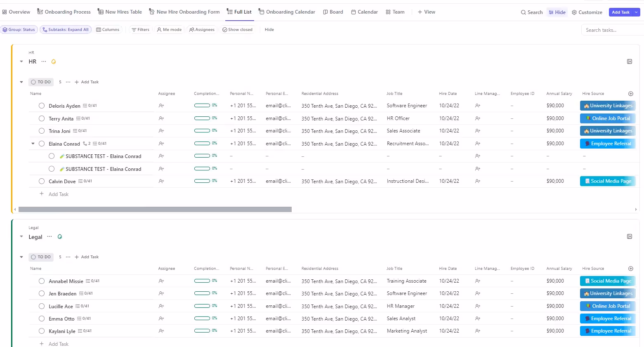The image size is (644, 347).
Task: Mark Terry Anita's task complete
Action: pyautogui.click(x=41, y=118)
